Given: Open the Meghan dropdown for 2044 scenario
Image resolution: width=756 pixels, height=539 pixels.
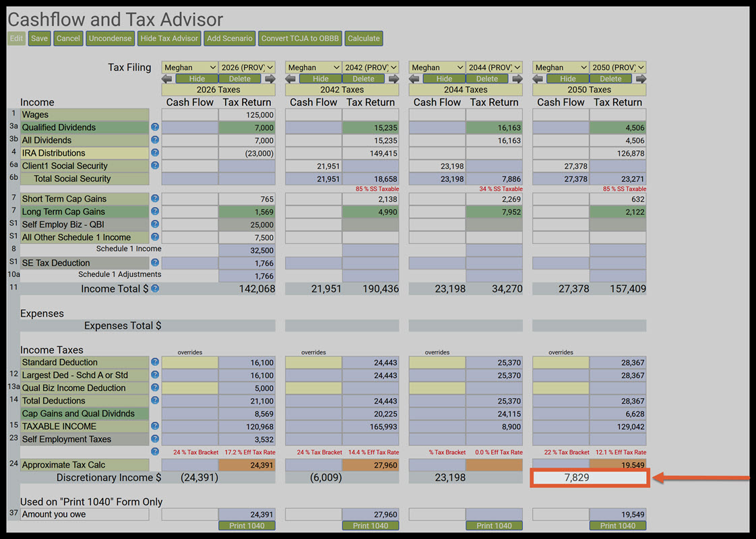Looking at the screenshot, I should tap(437, 67).
